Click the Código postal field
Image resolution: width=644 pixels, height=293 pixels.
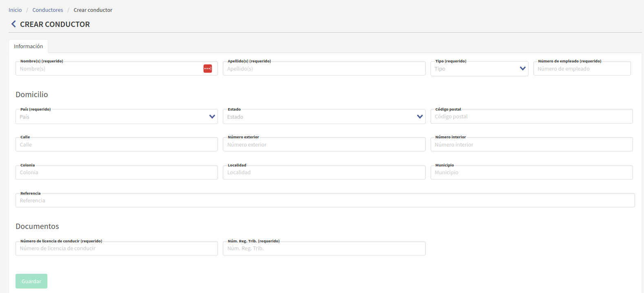(531, 117)
